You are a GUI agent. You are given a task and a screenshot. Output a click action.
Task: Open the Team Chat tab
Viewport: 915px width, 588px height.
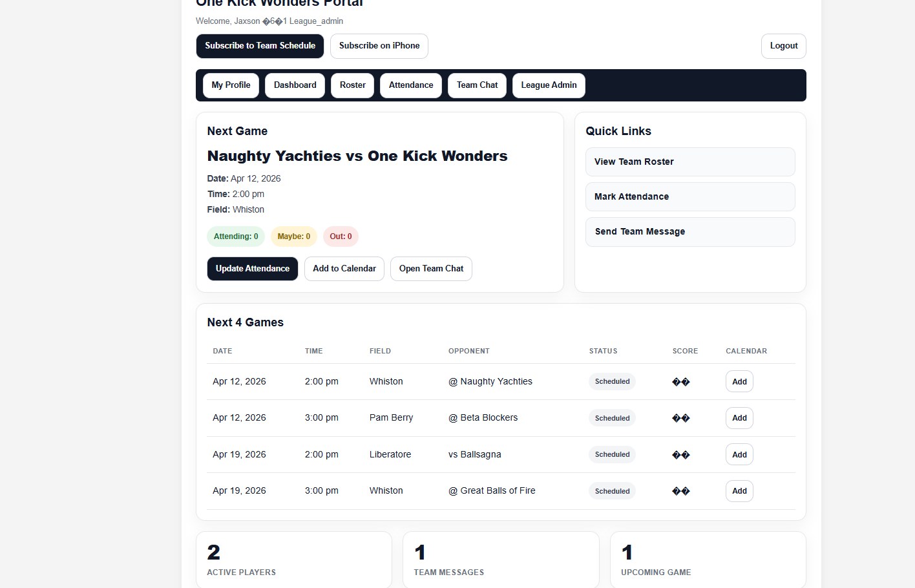477,85
